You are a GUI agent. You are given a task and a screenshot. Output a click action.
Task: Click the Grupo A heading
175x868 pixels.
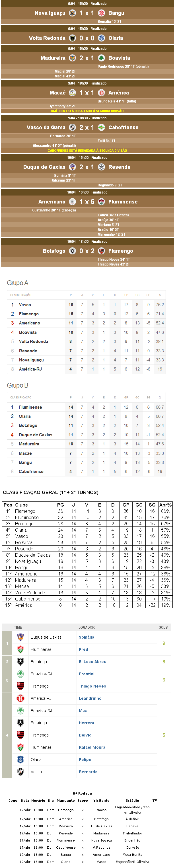(x=18, y=283)
